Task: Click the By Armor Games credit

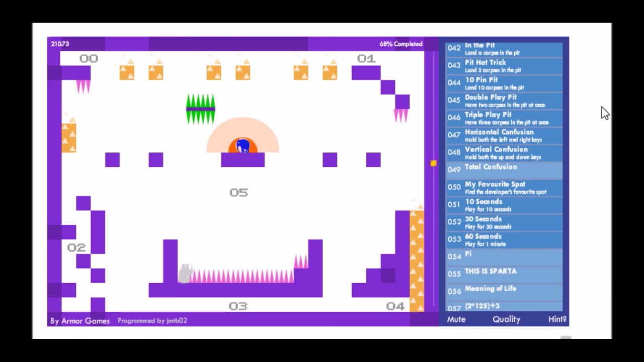Action: 80,321
